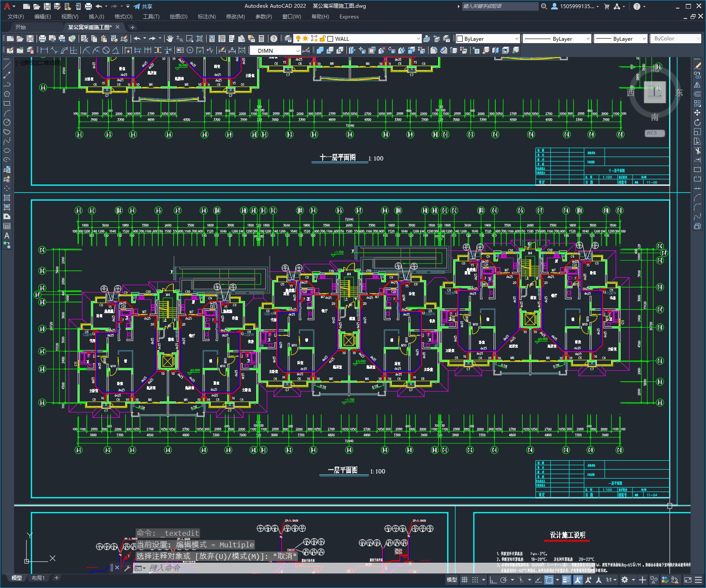Image resolution: width=706 pixels, height=588 pixels.
Task: Select the multiline text tool in left toolbar
Action: click(x=6, y=235)
